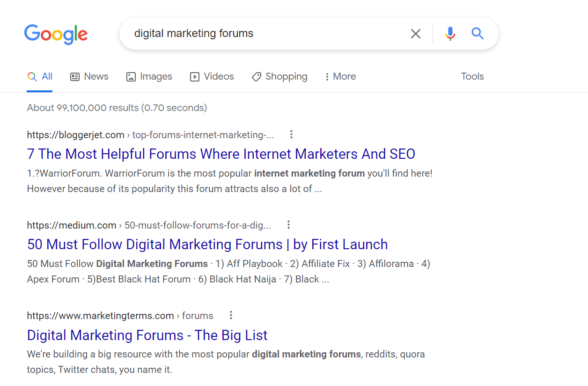Click the medium.com URL breadcrumb
588x386 pixels.
tap(148, 225)
